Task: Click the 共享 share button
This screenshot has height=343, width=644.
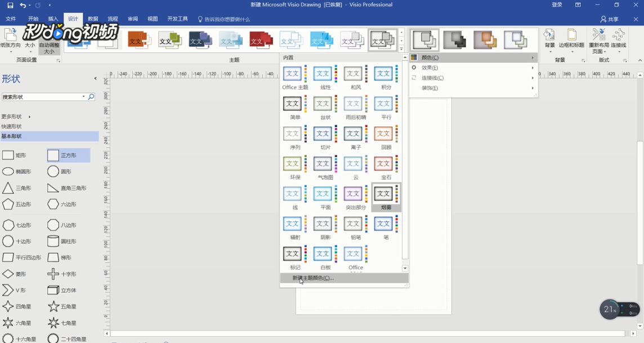Action: 610,19
